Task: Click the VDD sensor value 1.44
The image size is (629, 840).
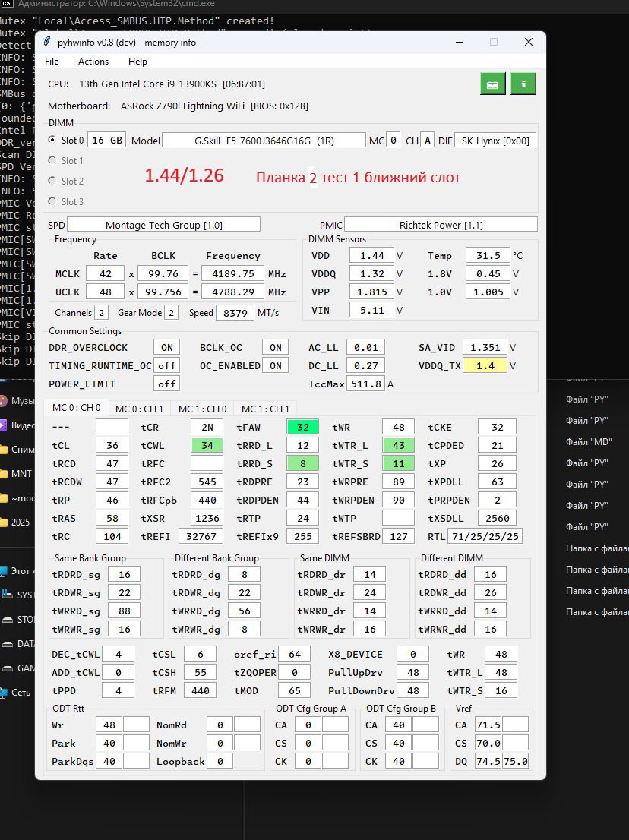Action: click(x=371, y=255)
